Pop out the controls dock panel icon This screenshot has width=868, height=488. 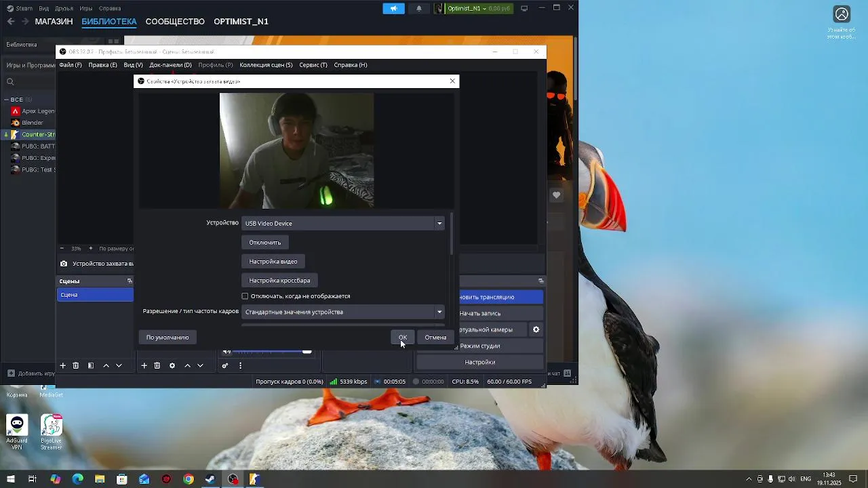point(540,281)
